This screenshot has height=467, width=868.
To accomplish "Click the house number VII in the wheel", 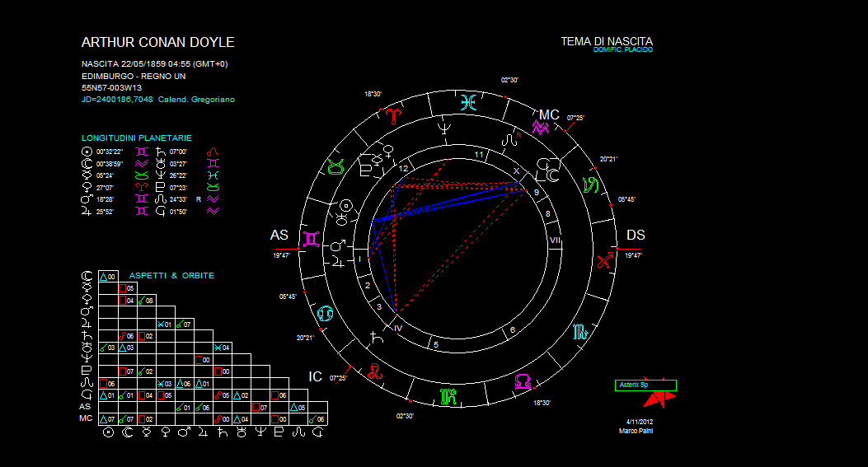I will coord(555,241).
